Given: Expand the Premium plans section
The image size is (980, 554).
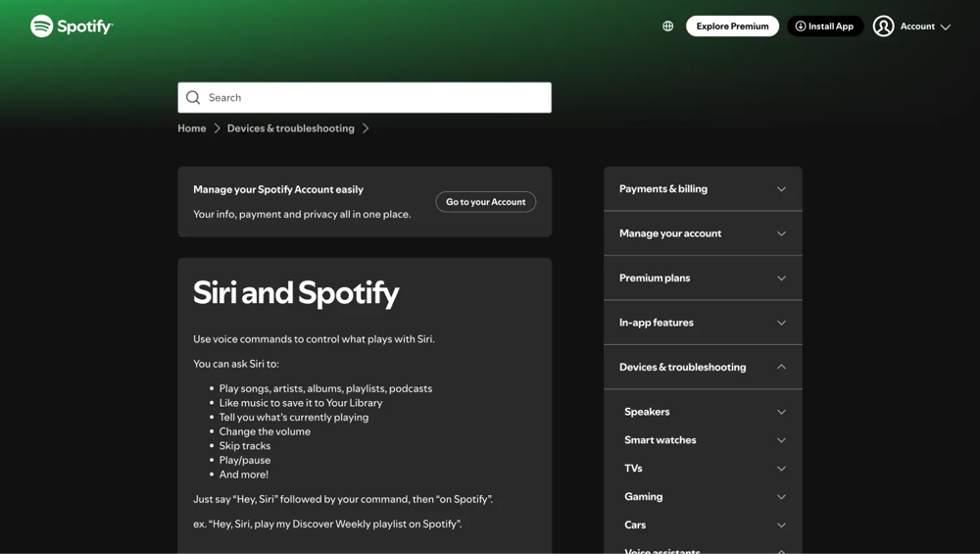Looking at the screenshot, I should (x=703, y=278).
